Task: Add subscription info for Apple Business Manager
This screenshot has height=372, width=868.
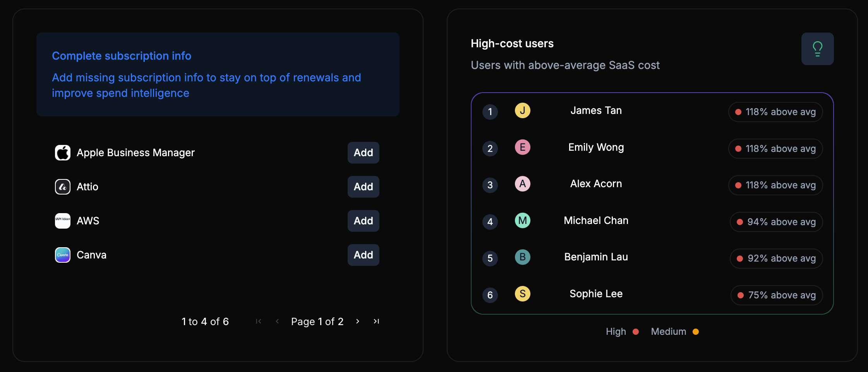Action: point(363,152)
